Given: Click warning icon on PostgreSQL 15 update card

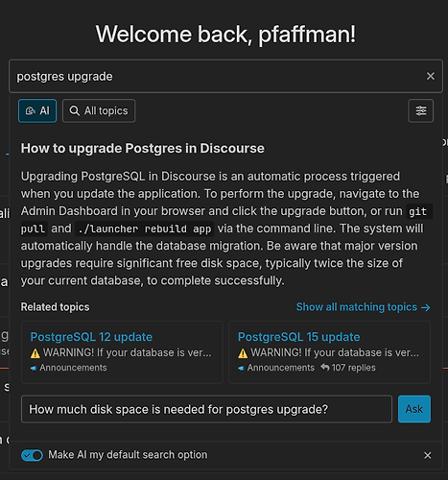Looking at the screenshot, I should tap(243, 353).
